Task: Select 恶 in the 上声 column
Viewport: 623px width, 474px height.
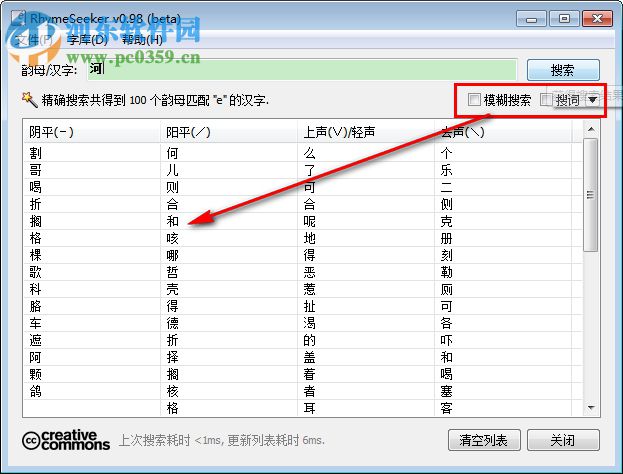Action: point(310,272)
